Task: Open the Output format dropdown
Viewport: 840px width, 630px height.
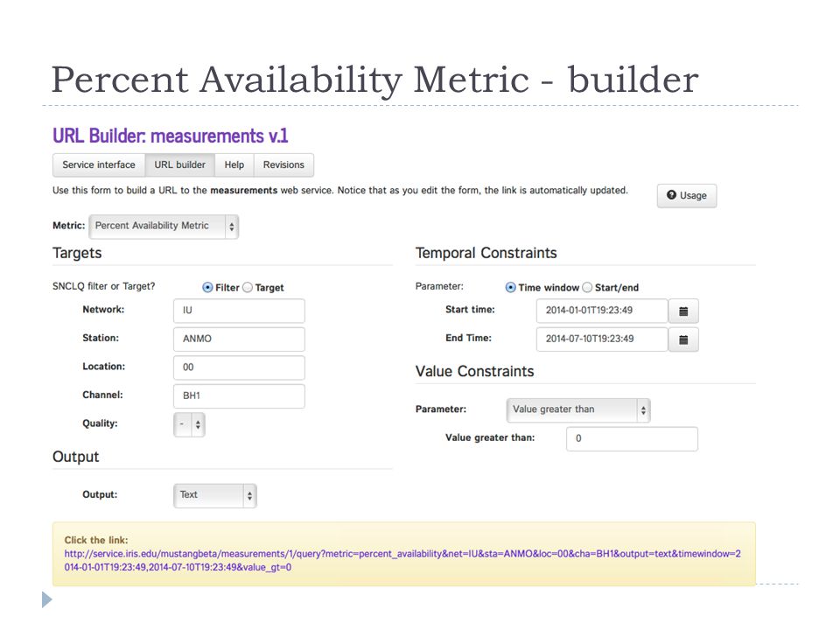Action: [215, 495]
